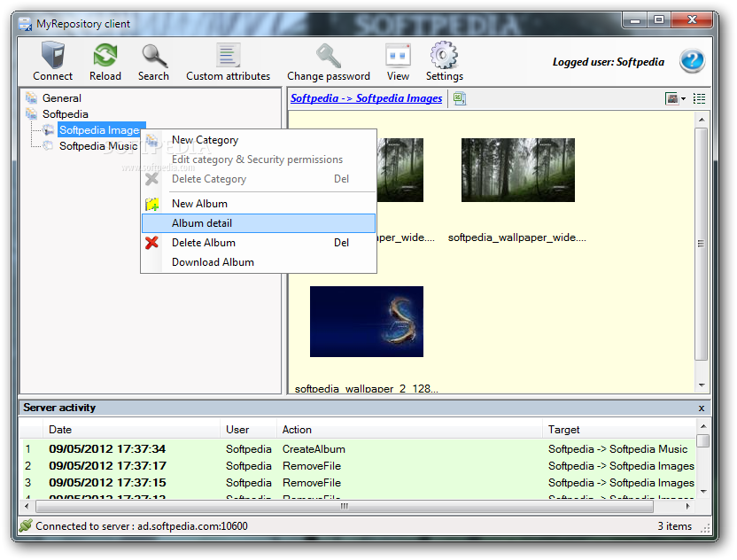This screenshot has width=737, height=560.
Task: Close the Server activity panel
Action: point(702,408)
